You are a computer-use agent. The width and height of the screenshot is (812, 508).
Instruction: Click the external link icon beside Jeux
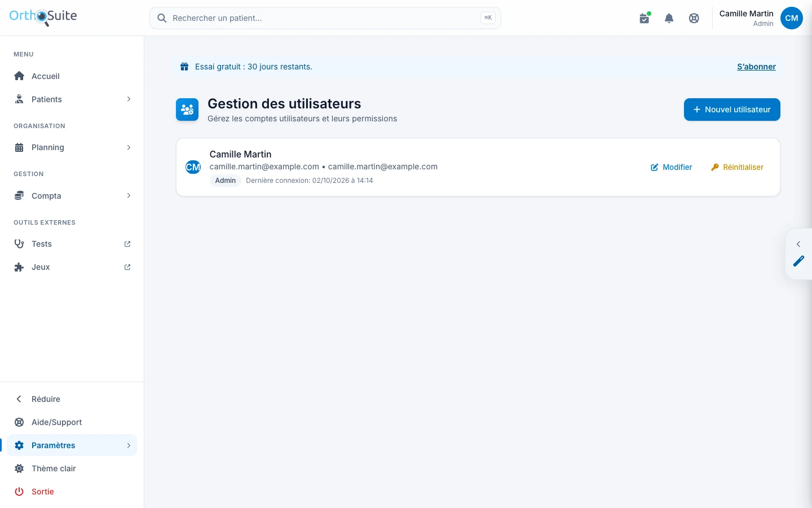pos(127,267)
